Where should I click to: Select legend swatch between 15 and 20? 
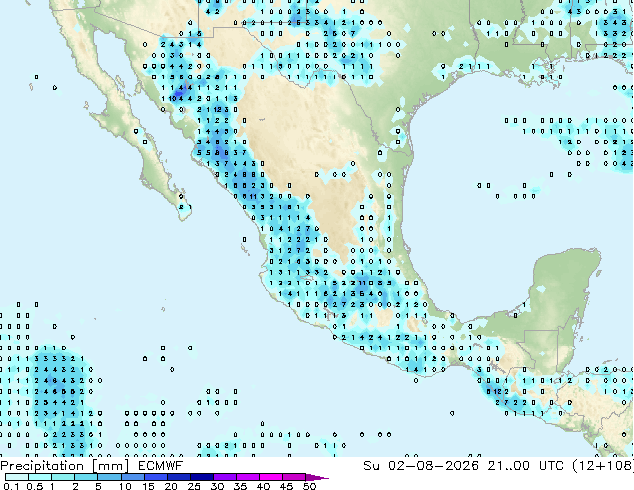[x=156, y=477]
